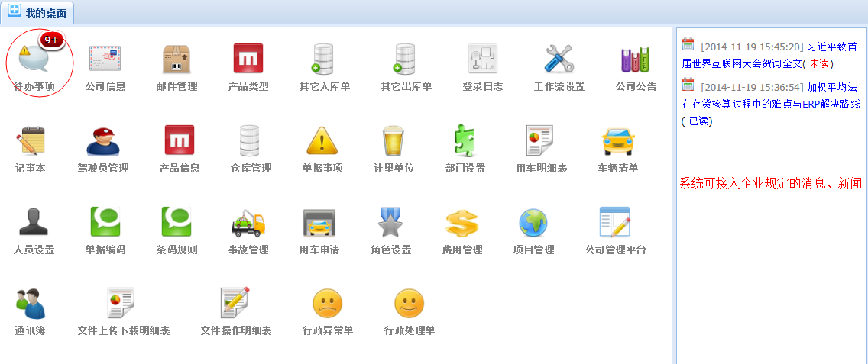Click the 9+ notification badge
The width and height of the screenshot is (868, 364).
[x=52, y=40]
